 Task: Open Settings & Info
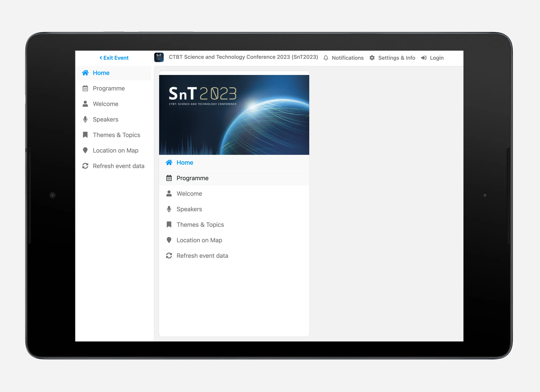point(392,58)
